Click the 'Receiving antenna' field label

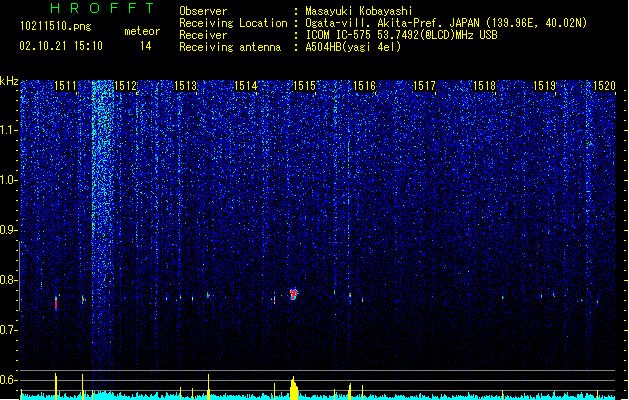[x=230, y=47]
